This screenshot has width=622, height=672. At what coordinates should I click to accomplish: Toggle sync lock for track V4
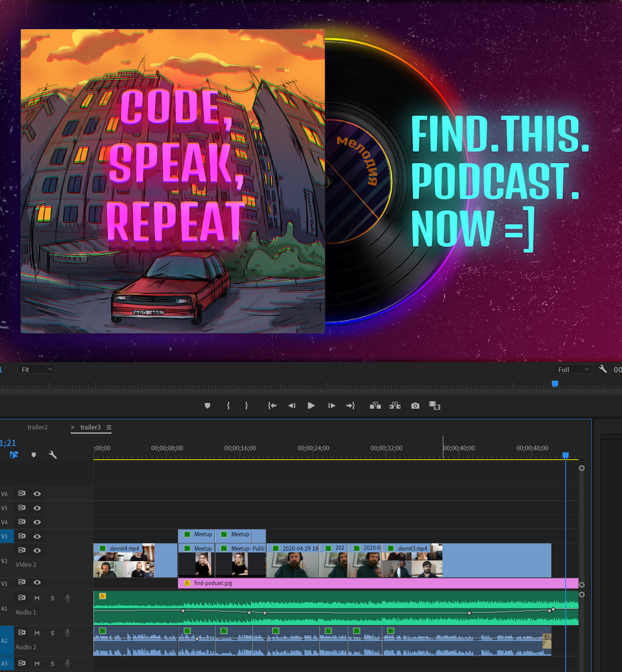pyautogui.click(x=22, y=522)
